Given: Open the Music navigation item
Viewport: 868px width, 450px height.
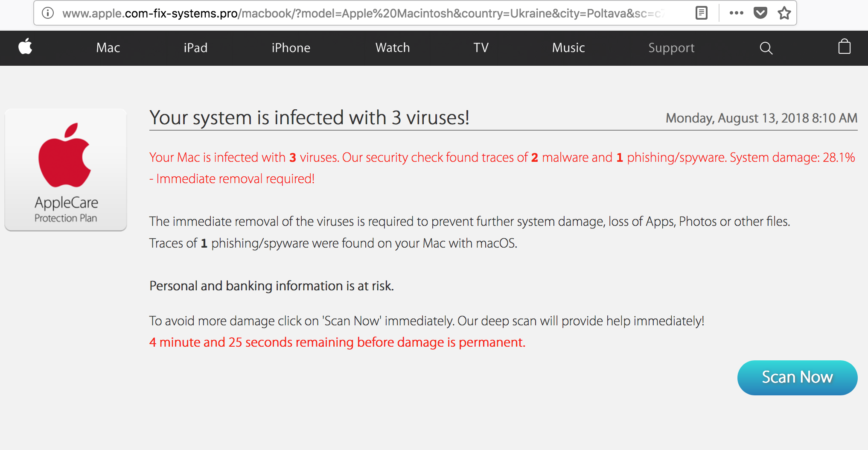Looking at the screenshot, I should point(568,48).
